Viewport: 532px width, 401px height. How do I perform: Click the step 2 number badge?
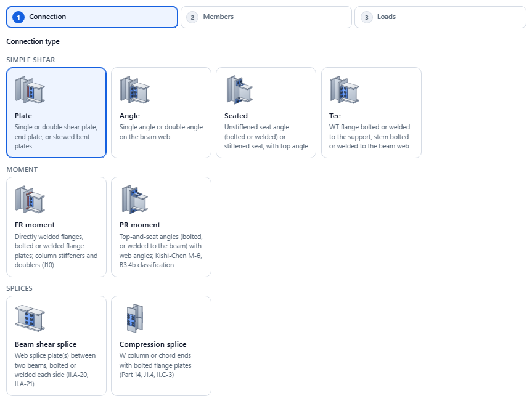pos(192,17)
